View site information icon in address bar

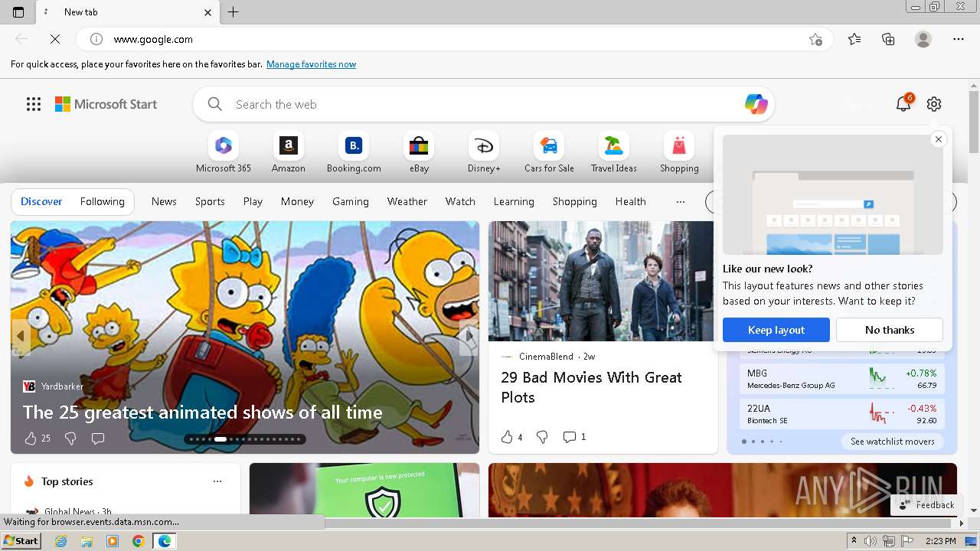96,39
